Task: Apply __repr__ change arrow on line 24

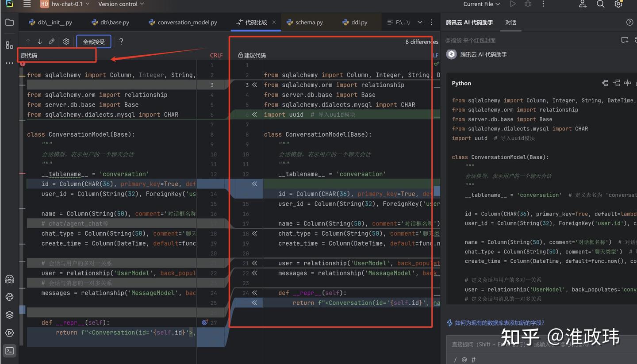Action: [254, 293]
